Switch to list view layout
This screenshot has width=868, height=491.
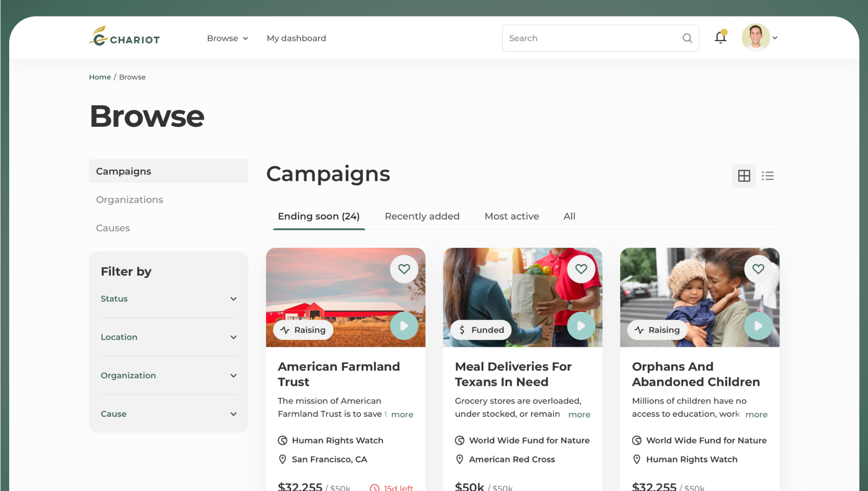pos(768,175)
